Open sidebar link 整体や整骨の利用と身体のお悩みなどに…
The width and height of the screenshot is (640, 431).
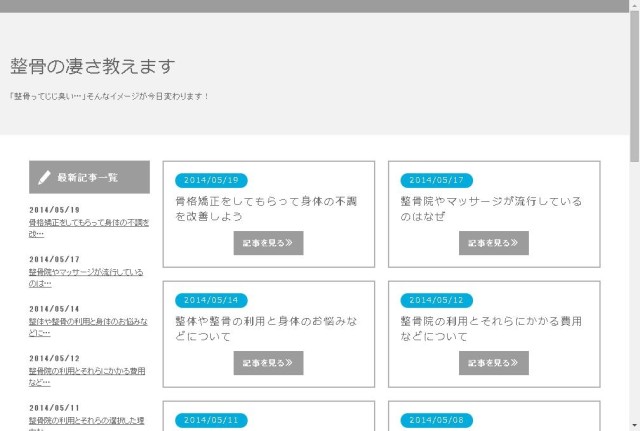coord(88,327)
